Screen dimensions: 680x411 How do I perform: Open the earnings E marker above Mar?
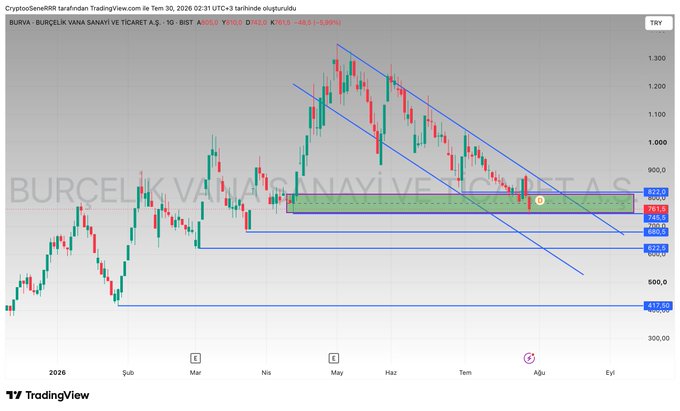[195, 358]
